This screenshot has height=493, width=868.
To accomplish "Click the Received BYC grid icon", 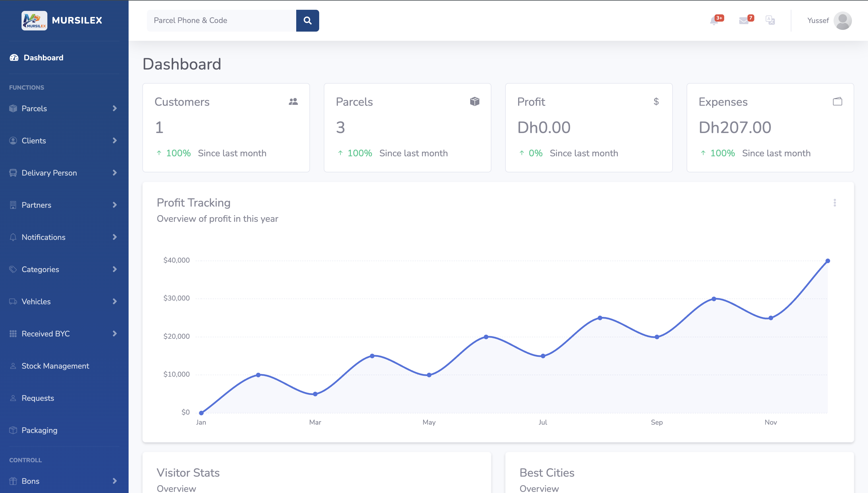I will pos(13,334).
